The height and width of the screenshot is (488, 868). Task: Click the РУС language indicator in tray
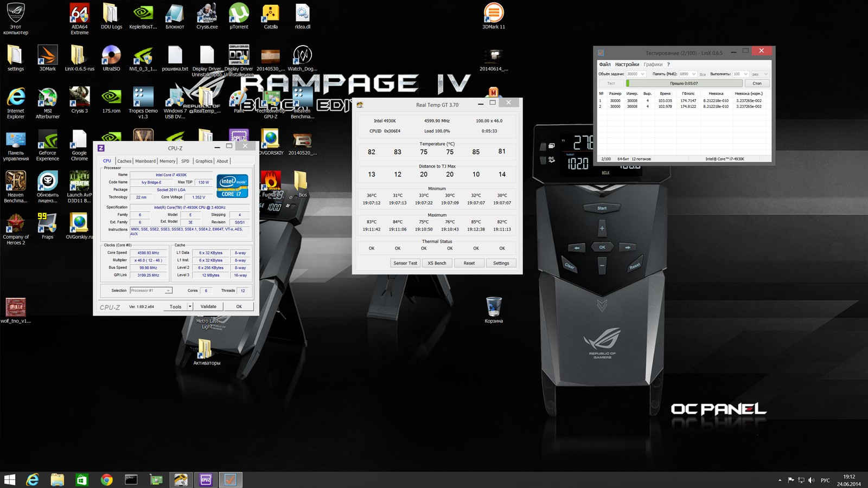pyautogui.click(x=825, y=480)
